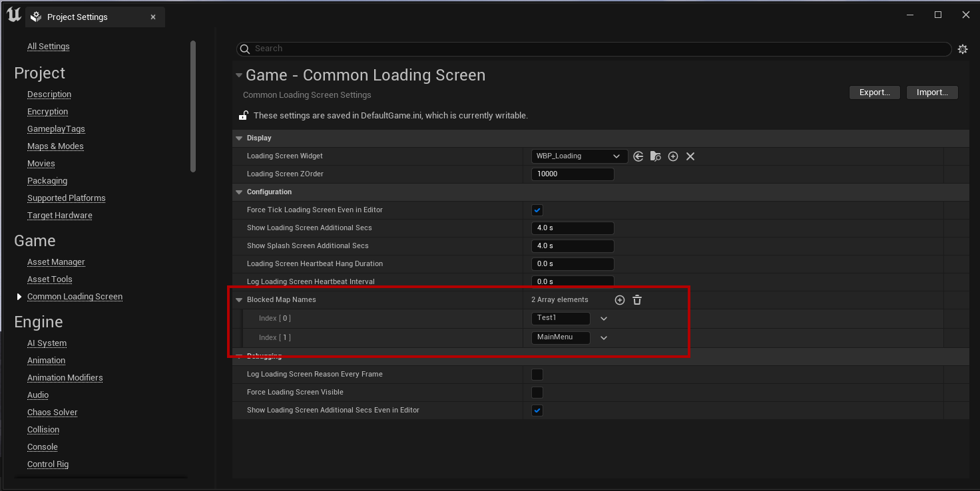Click the Import button
The height and width of the screenshot is (491, 980).
931,92
